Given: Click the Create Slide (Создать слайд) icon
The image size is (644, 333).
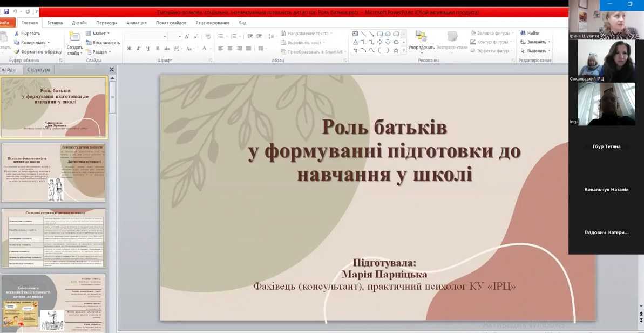Looking at the screenshot, I should (74, 37).
